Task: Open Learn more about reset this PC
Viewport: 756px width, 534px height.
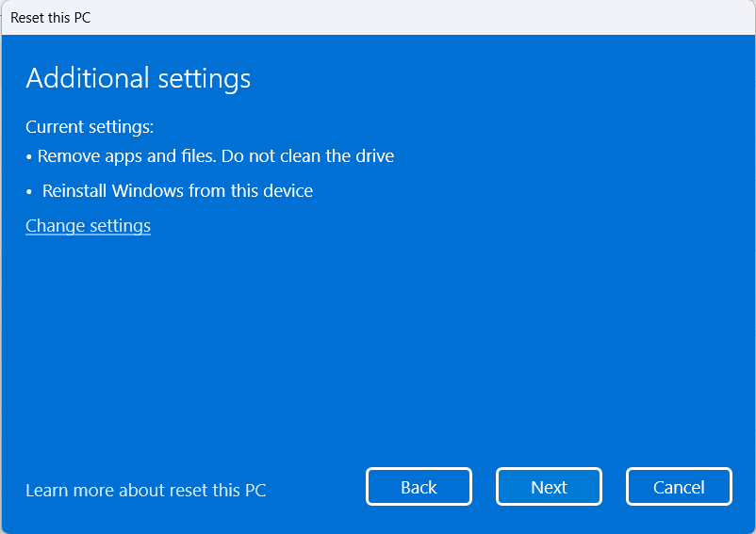Action: pos(145,490)
